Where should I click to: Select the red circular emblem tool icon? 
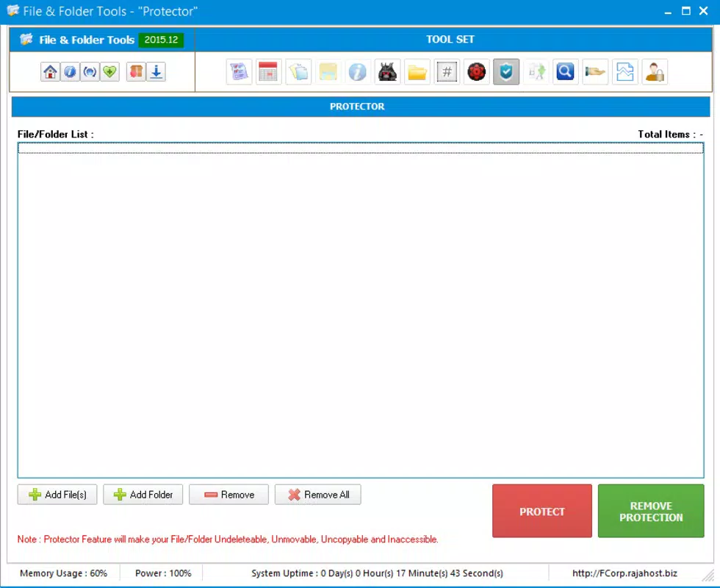coord(477,72)
